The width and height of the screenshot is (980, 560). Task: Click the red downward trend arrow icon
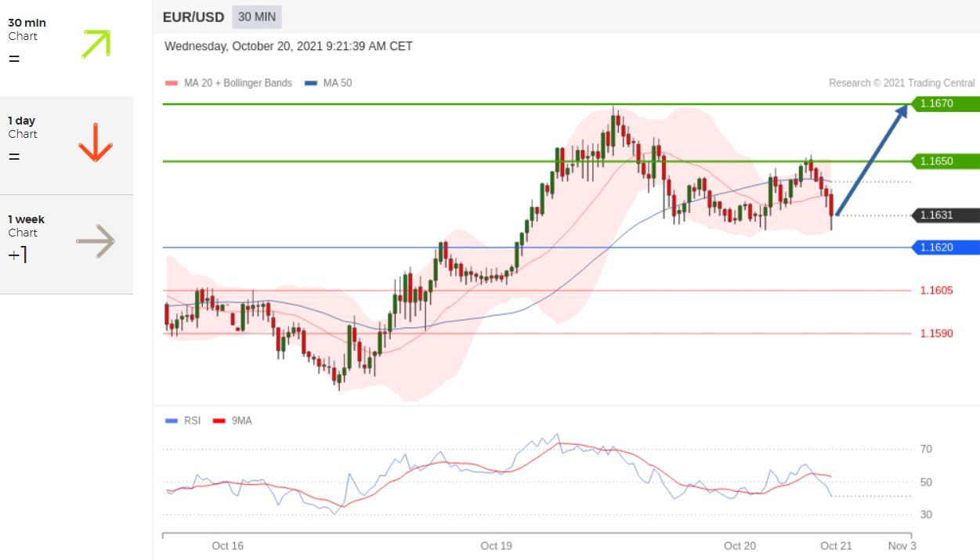(96, 143)
